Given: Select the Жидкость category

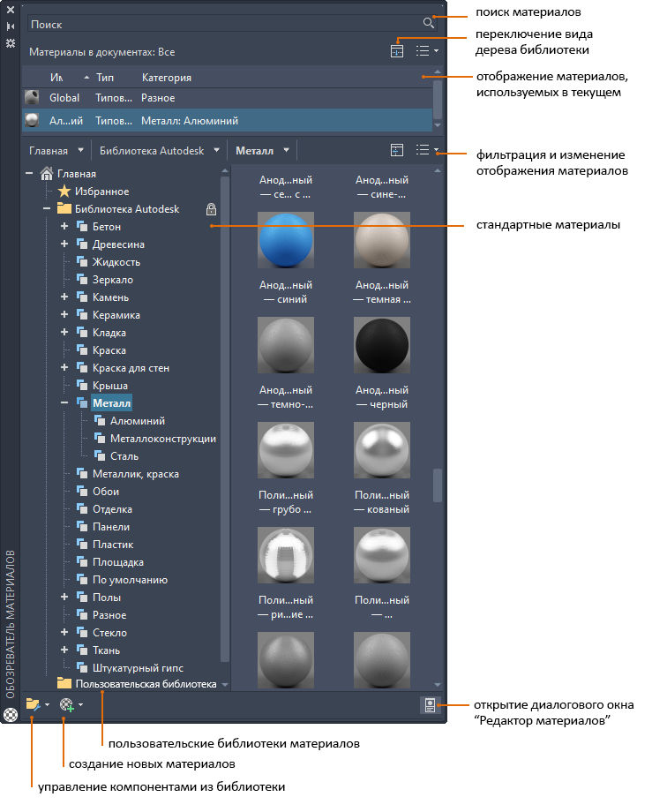Looking at the screenshot, I should 116,262.
